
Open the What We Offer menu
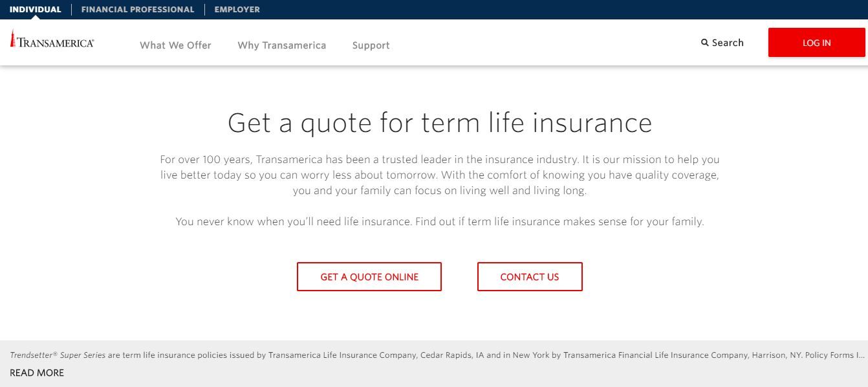tap(175, 45)
